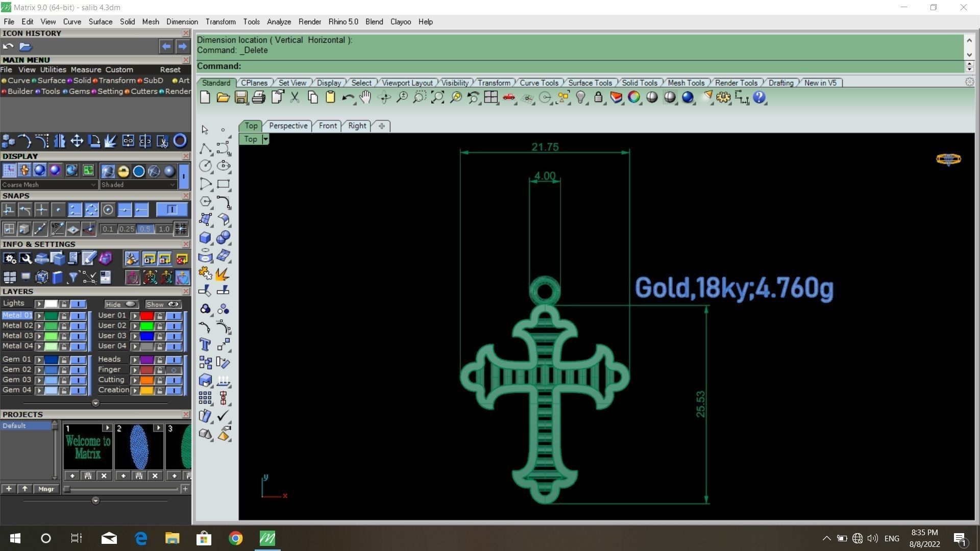Open the Clayoo menu
The image size is (980, 551).
(400, 21)
